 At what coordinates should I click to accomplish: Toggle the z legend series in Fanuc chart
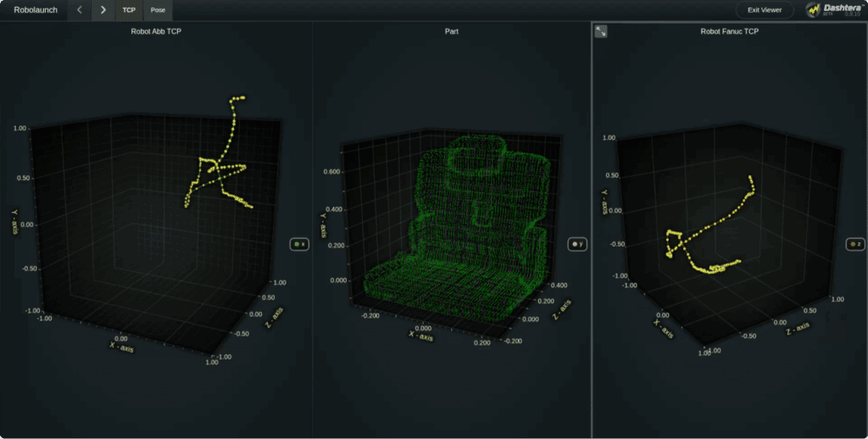tap(855, 244)
